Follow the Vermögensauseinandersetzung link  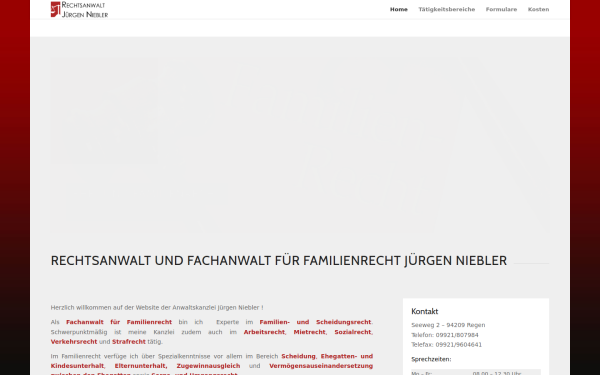pos(321,366)
